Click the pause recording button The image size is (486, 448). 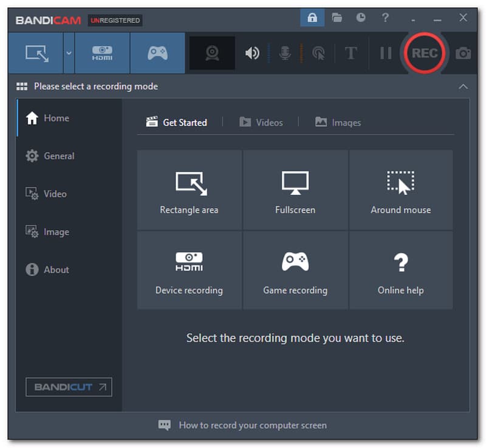click(x=386, y=53)
